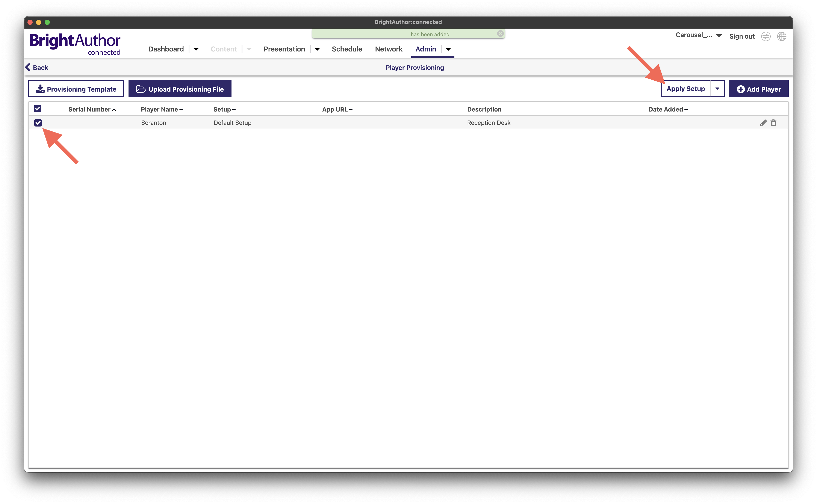Click the Apply Setup button
Viewport: 817px width, 504px height.
click(x=686, y=88)
